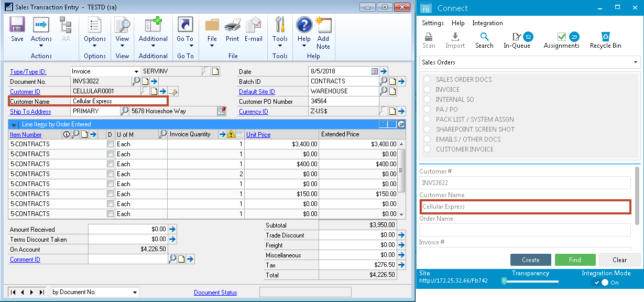
Task: Open the Help menu in Connect
Action: tap(458, 23)
